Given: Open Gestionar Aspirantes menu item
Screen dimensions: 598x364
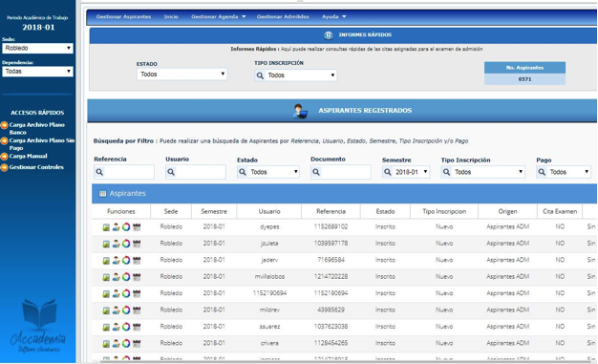Looking at the screenshot, I should point(123,17).
